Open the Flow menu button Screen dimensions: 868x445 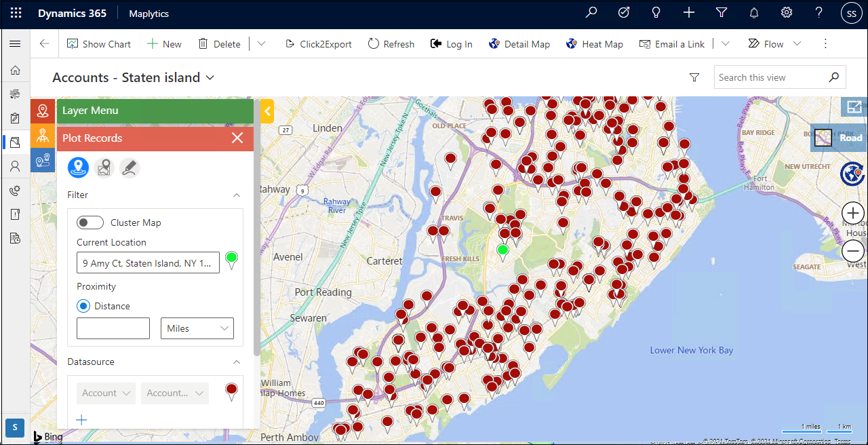pyautogui.click(x=766, y=44)
